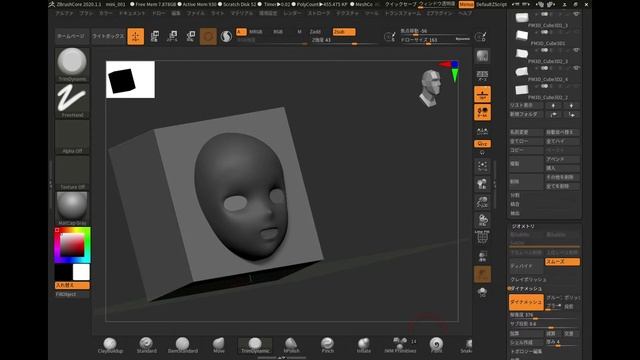Click the orange Floor grid icon
The height and width of the screenshot is (360, 640).
pos(482,94)
